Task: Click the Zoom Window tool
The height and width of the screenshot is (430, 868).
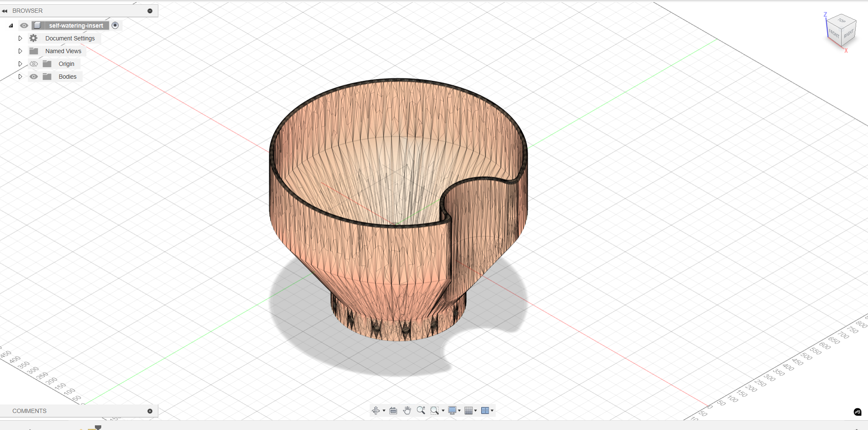Action: (x=434, y=410)
